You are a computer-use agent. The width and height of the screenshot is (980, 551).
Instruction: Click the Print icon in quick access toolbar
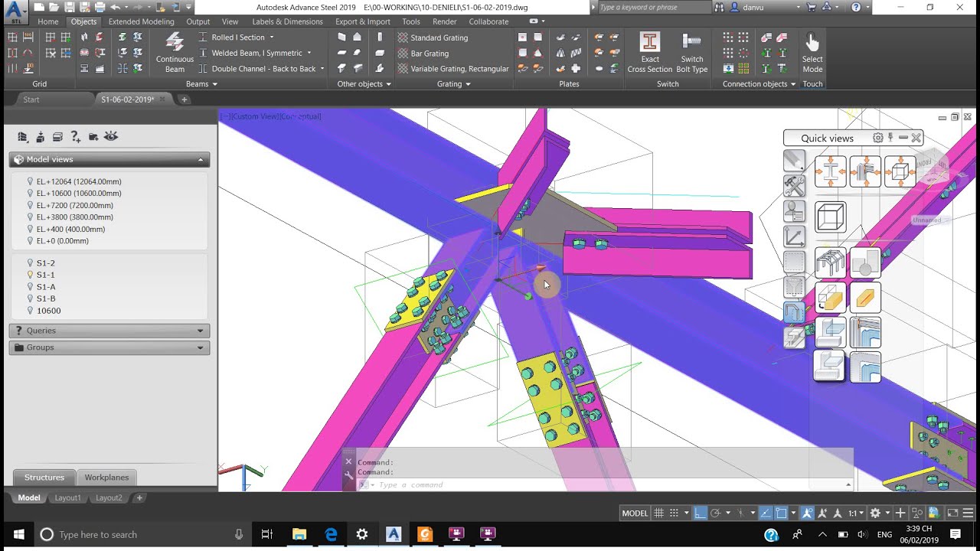click(100, 7)
